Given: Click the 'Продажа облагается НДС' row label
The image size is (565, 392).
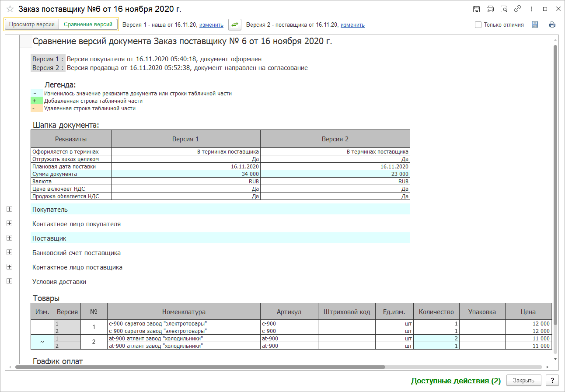Looking at the screenshot, I should pos(71,196).
